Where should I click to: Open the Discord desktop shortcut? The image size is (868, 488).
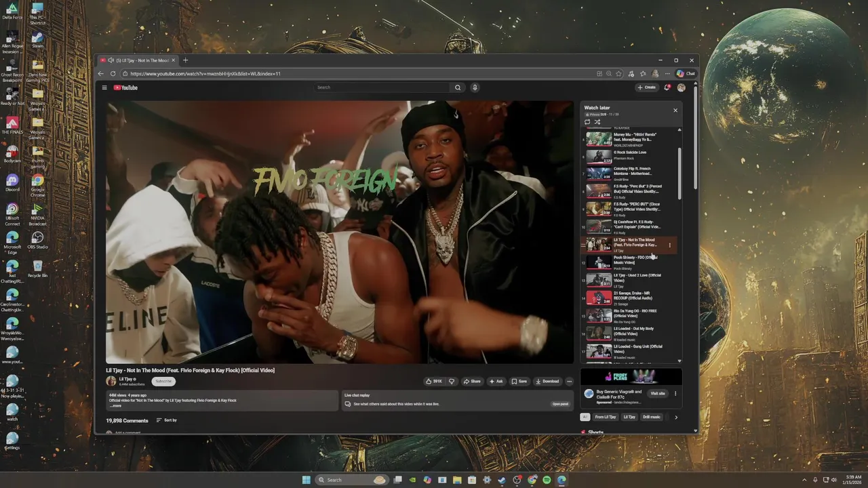[12, 183]
